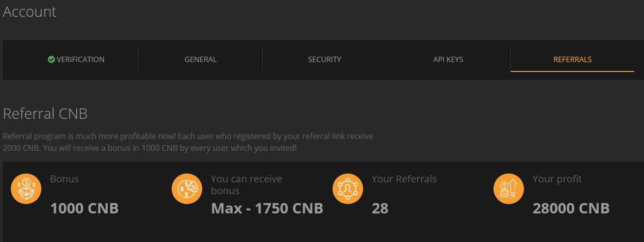Click the referral program description text
The height and width of the screenshot is (242, 644).
point(188,142)
